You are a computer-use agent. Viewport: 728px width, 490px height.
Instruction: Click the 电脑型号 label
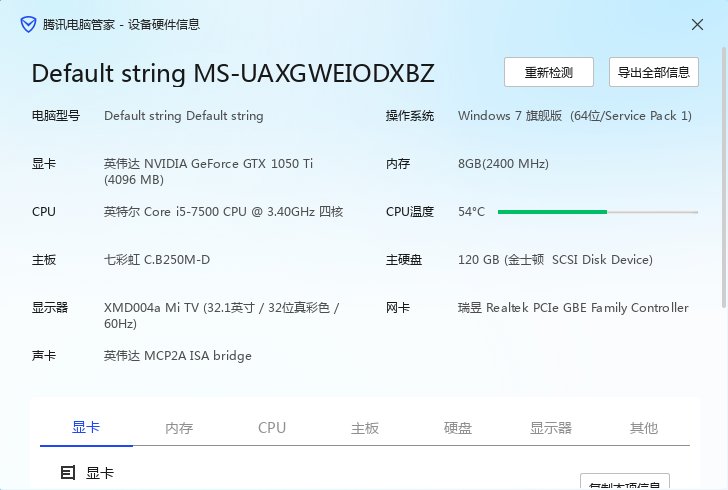[x=56, y=116]
